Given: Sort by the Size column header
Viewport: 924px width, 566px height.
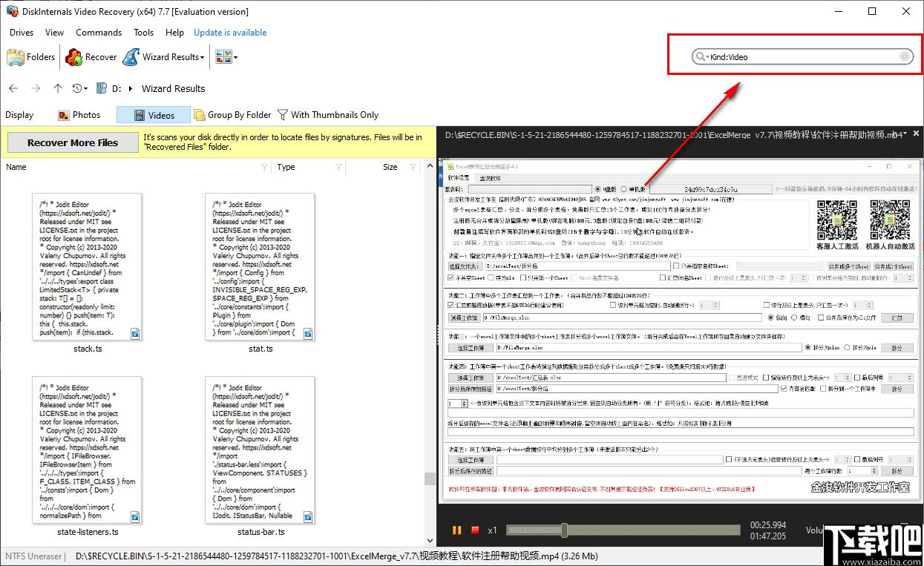Looking at the screenshot, I should (x=390, y=168).
